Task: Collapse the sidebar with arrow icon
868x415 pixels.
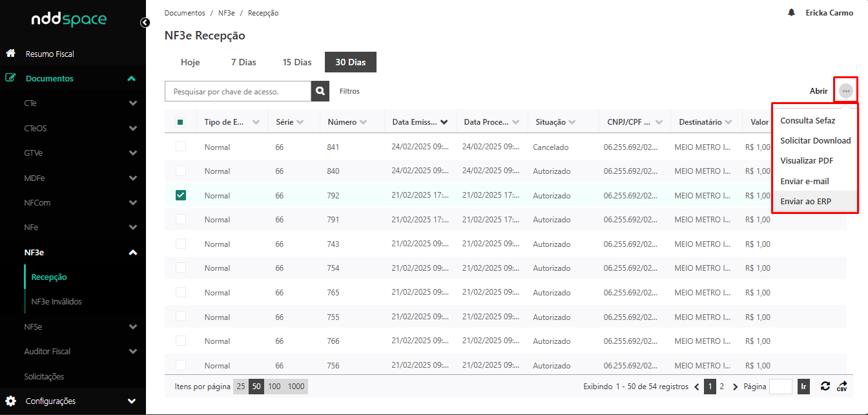Action: [x=145, y=23]
